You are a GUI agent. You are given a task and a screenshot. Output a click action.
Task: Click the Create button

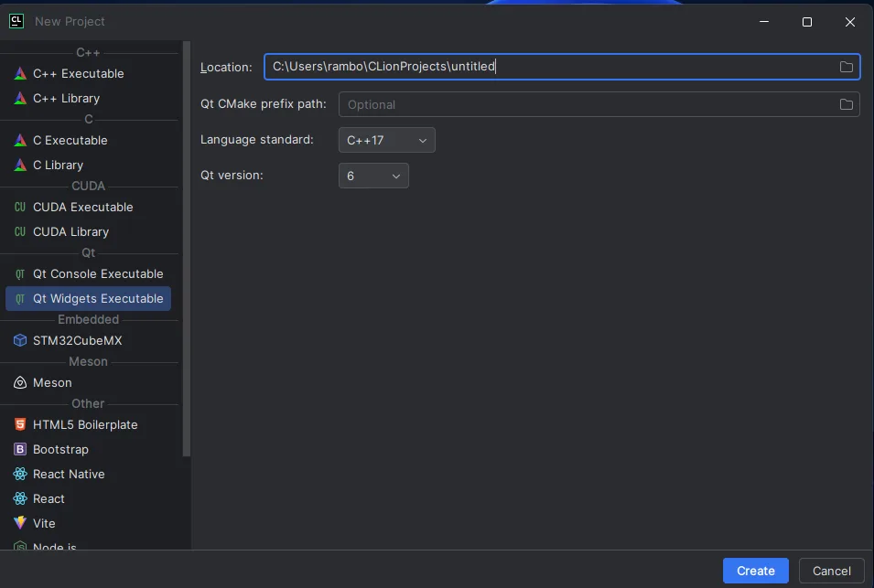point(755,571)
